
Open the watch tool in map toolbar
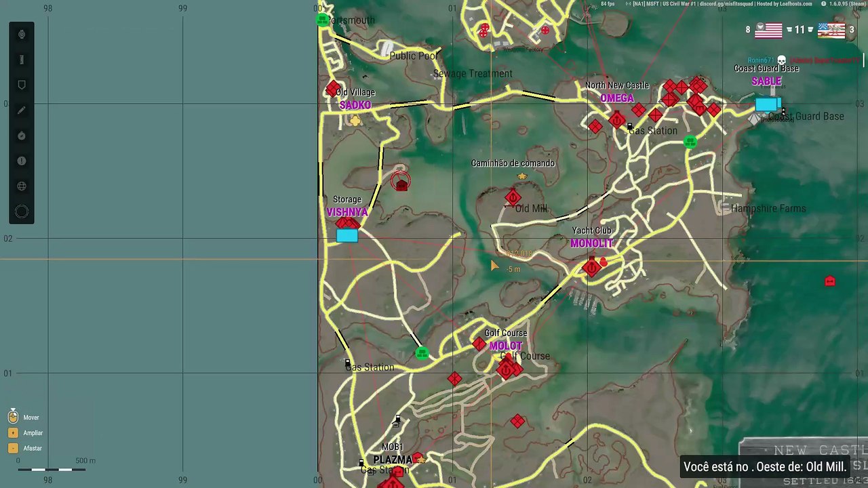tap(22, 35)
